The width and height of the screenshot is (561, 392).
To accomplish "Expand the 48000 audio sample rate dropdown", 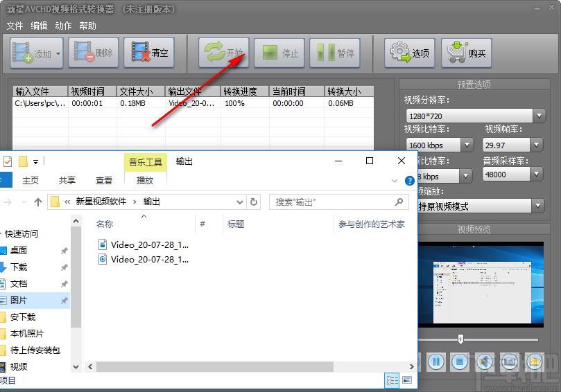I will (x=536, y=175).
